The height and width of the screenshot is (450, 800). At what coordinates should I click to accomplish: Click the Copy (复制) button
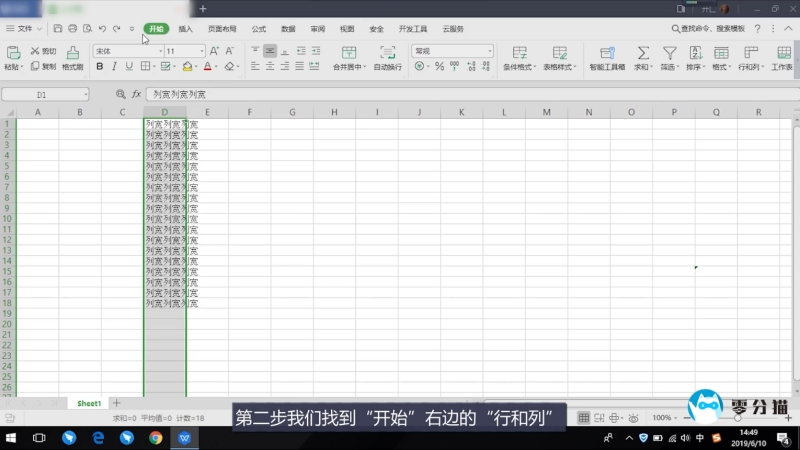point(43,66)
